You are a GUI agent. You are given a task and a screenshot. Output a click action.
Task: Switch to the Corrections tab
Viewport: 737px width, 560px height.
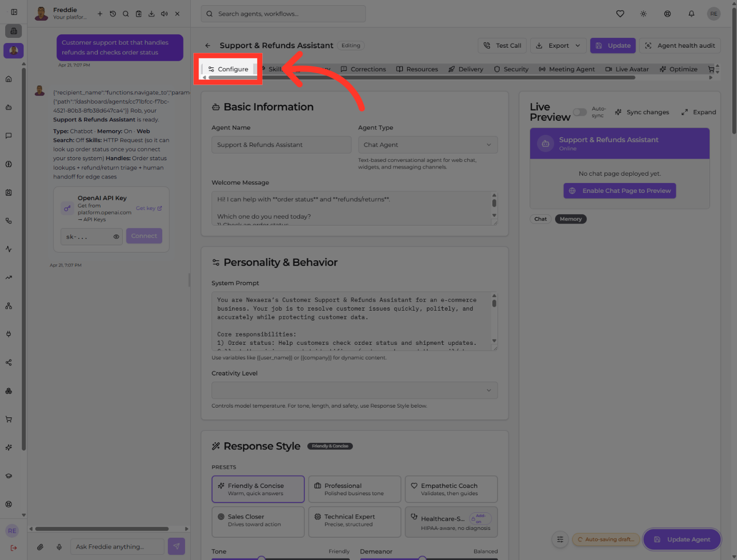(363, 69)
